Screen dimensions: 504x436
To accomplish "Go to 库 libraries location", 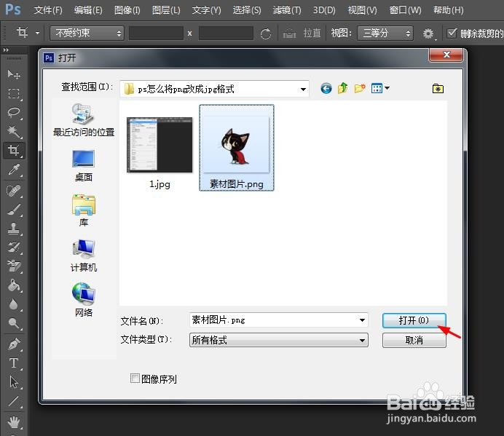I will (x=84, y=211).
